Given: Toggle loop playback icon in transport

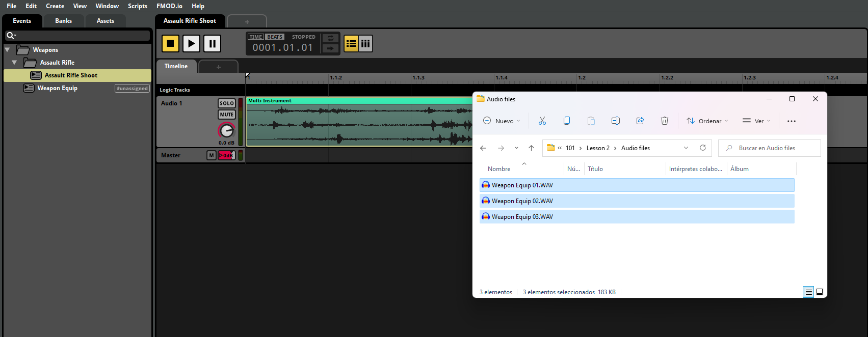Looking at the screenshot, I should click(330, 39).
